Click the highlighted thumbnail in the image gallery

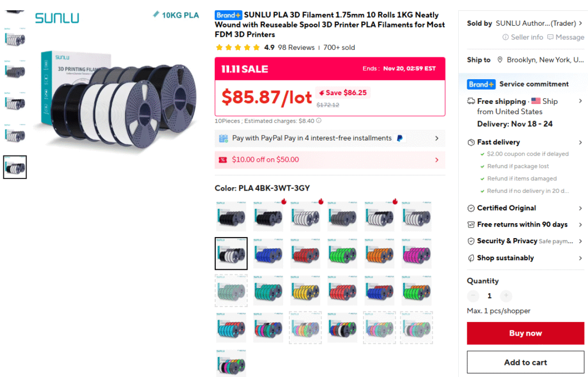pyautogui.click(x=15, y=167)
